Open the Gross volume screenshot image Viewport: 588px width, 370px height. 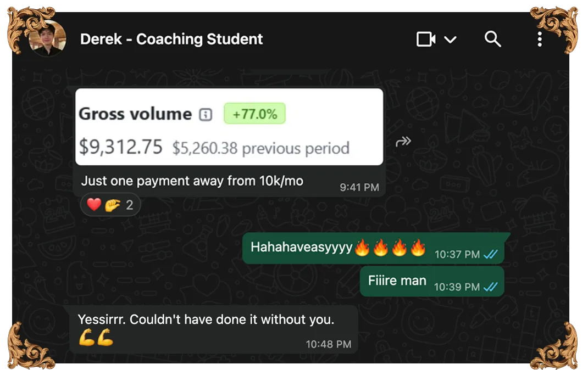(229, 127)
